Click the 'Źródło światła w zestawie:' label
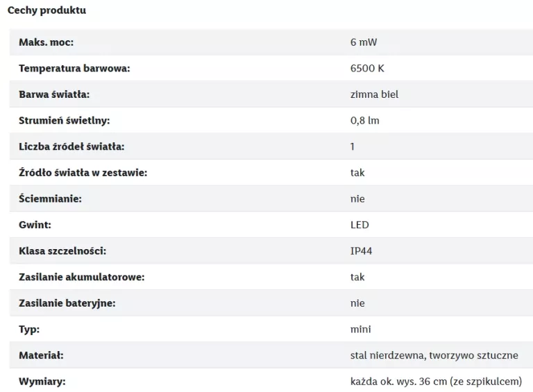 [83, 173]
